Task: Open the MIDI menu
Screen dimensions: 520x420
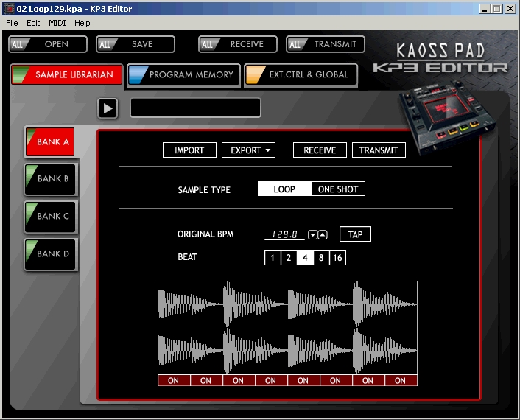Action: coord(57,23)
